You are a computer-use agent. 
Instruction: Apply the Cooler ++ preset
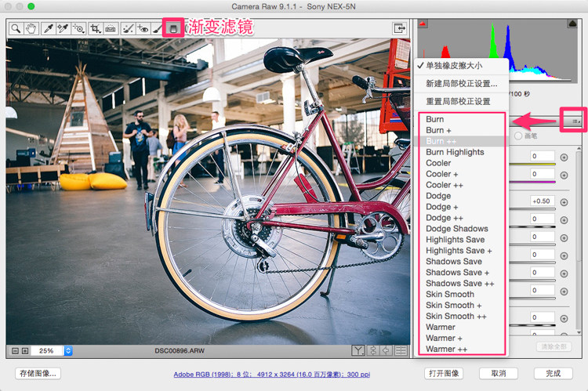pos(462,185)
